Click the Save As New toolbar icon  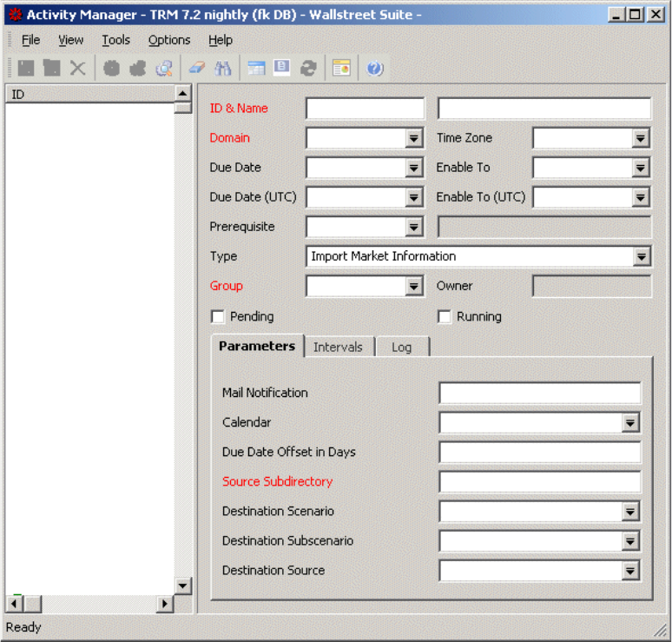pyautogui.click(x=52, y=68)
